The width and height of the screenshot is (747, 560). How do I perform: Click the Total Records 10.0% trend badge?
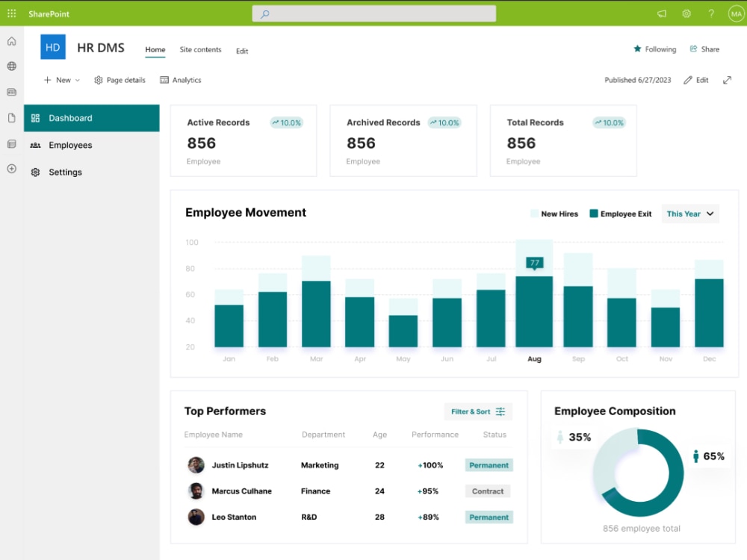609,123
